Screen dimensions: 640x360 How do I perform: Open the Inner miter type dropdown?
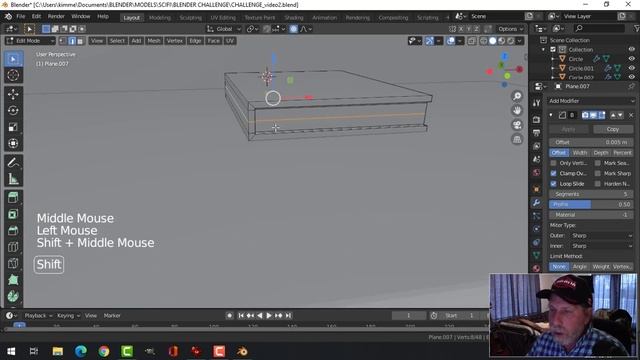click(601, 246)
